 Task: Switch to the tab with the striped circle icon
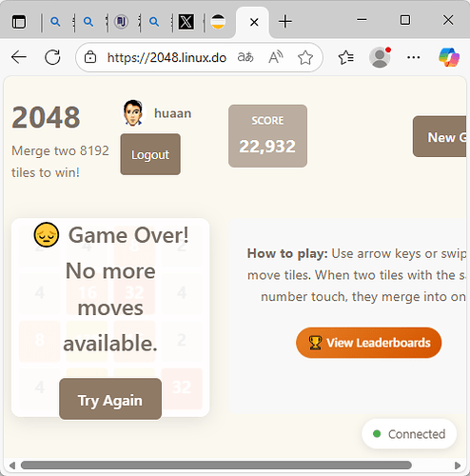(218, 22)
